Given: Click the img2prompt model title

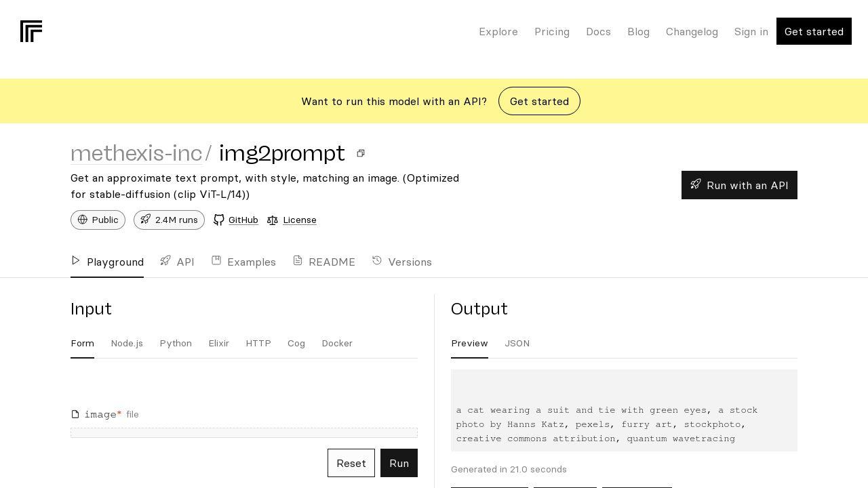Looking at the screenshot, I should tap(282, 153).
